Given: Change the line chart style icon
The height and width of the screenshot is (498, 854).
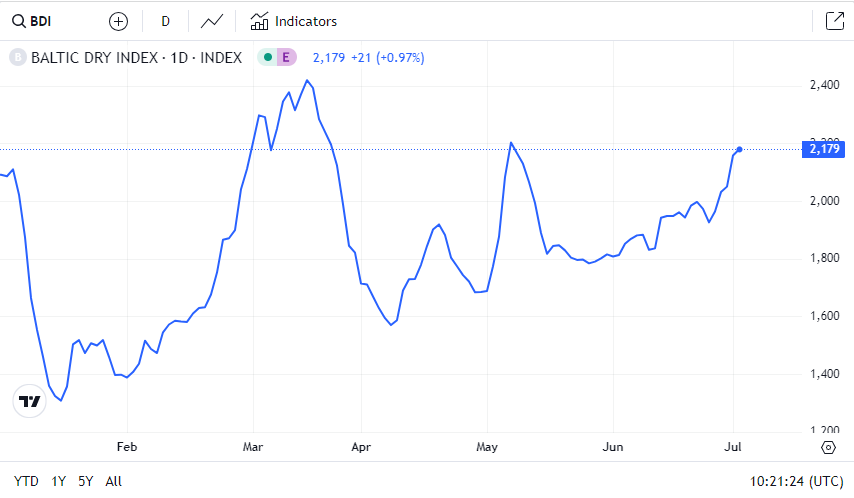Looking at the screenshot, I should click(x=212, y=21).
